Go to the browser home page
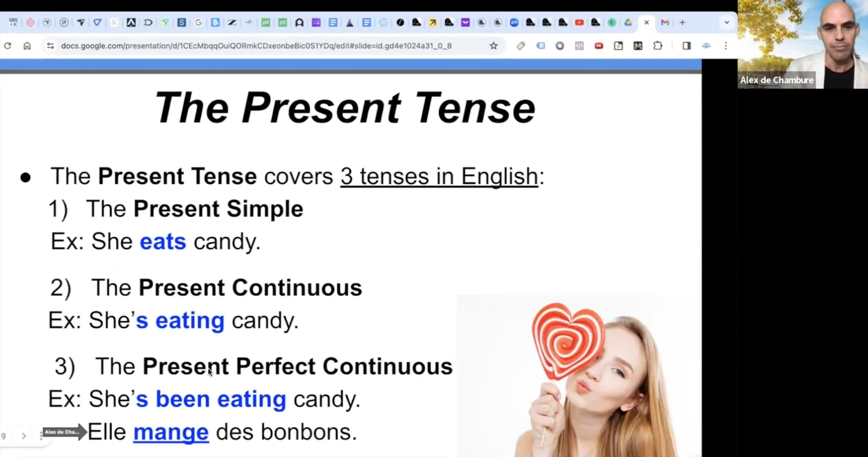 click(x=27, y=46)
